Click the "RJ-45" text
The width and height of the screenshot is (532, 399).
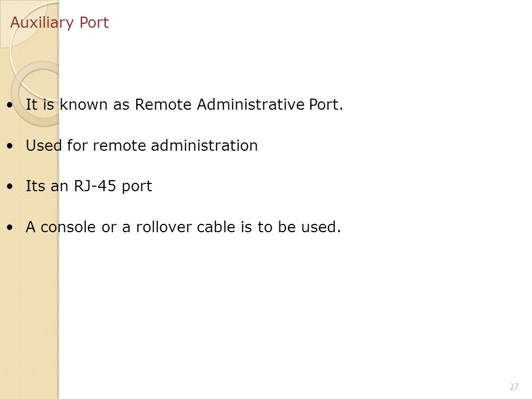click(x=95, y=186)
